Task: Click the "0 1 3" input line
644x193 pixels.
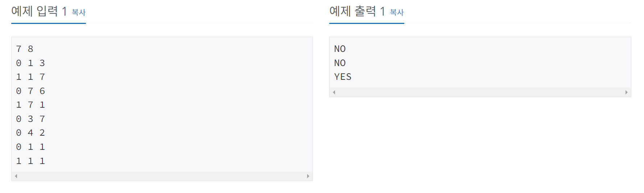Action: 30,63
